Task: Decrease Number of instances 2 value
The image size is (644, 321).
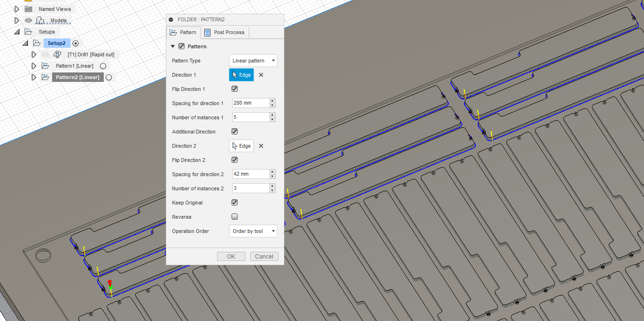Action: tap(272, 191)
